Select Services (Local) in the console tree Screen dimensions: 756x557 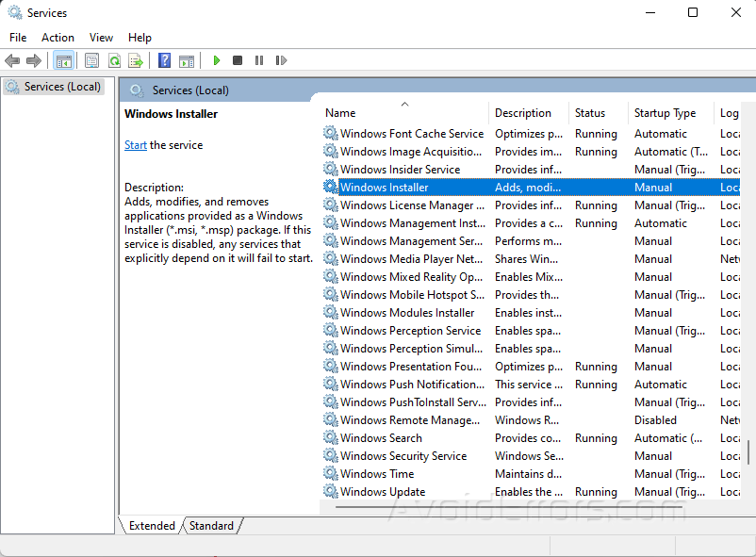62,87
